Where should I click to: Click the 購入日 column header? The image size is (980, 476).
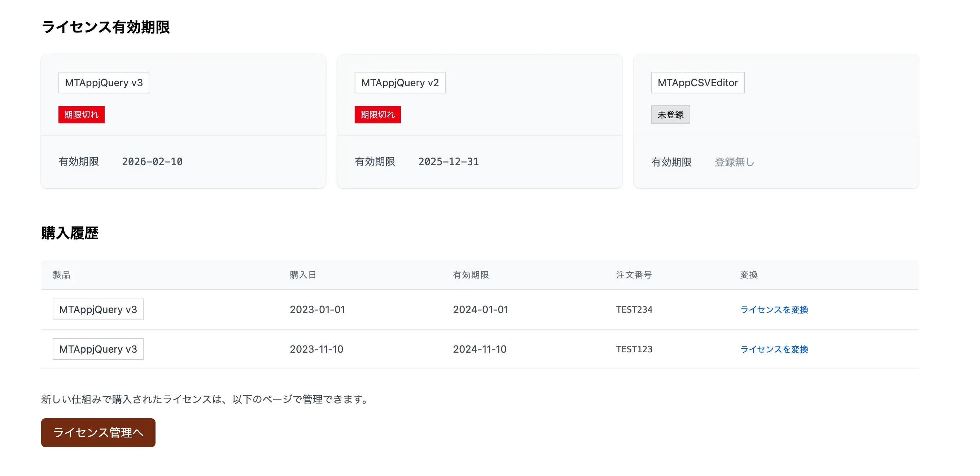[303, 275]
